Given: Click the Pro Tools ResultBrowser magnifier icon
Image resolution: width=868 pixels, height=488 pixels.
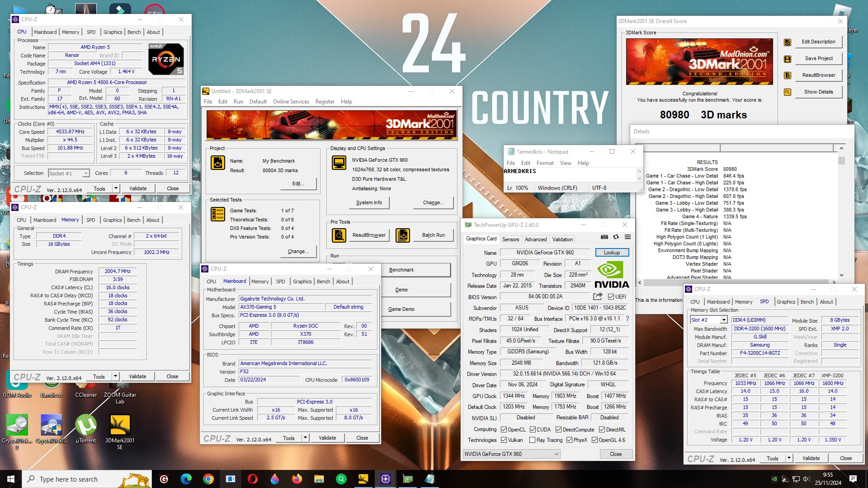Looking at the screenshot, I should coord(339,235).
